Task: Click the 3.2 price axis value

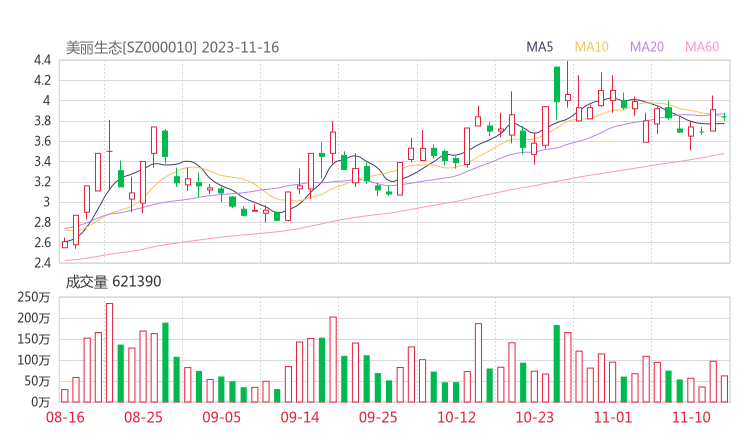Action: pos(42,182)
